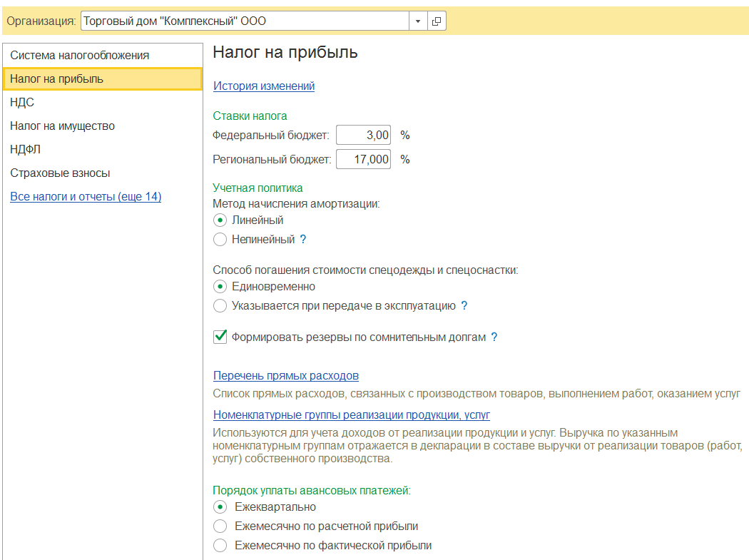
Task: Click Все налоги и отчеты (еще 14) link
Action: tap(86, 197)
